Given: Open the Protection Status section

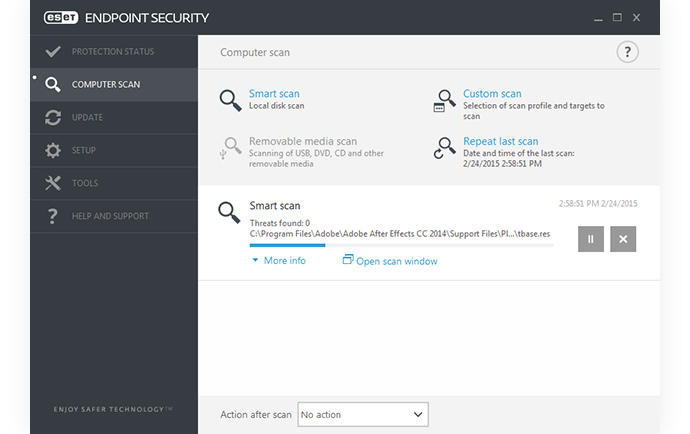Looking at the screenshot, I should pyautogui.click(x=114, y=51).
